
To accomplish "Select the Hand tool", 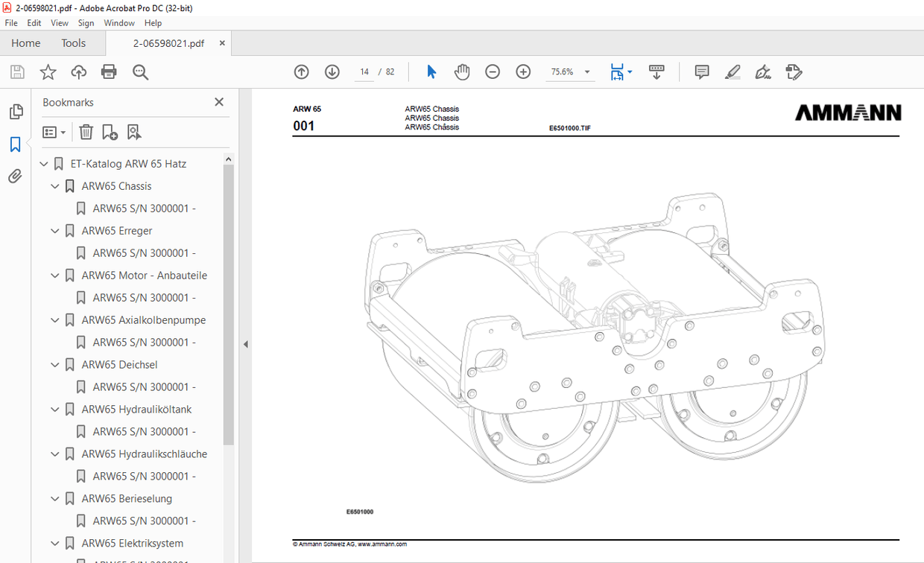I will pos(462,71).
